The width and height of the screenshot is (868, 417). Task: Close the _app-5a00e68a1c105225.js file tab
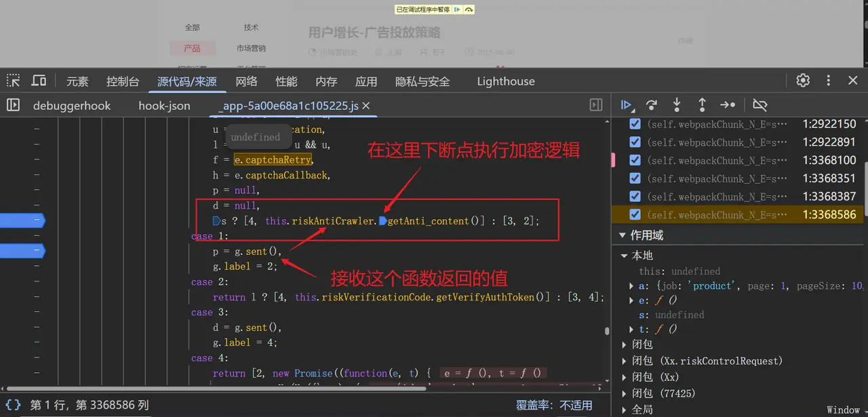point(366,106)
